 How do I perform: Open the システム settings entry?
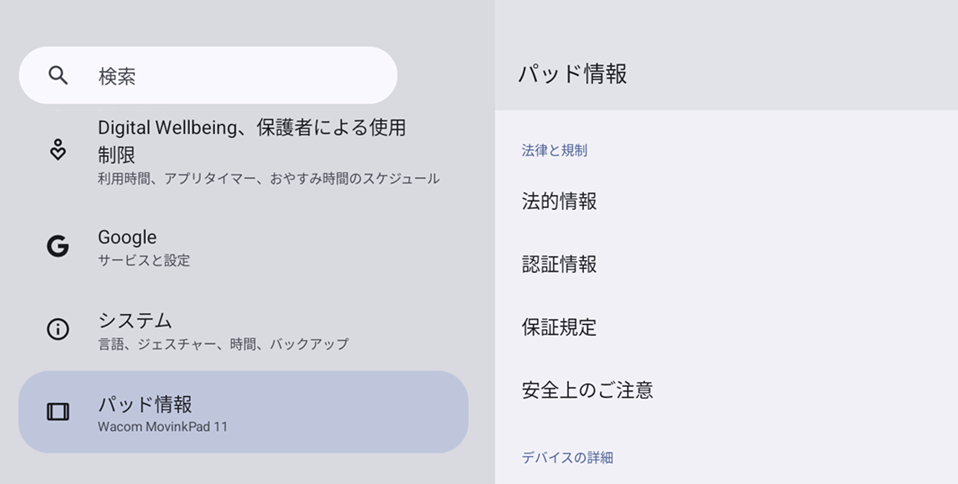click(x=243, y=330)
